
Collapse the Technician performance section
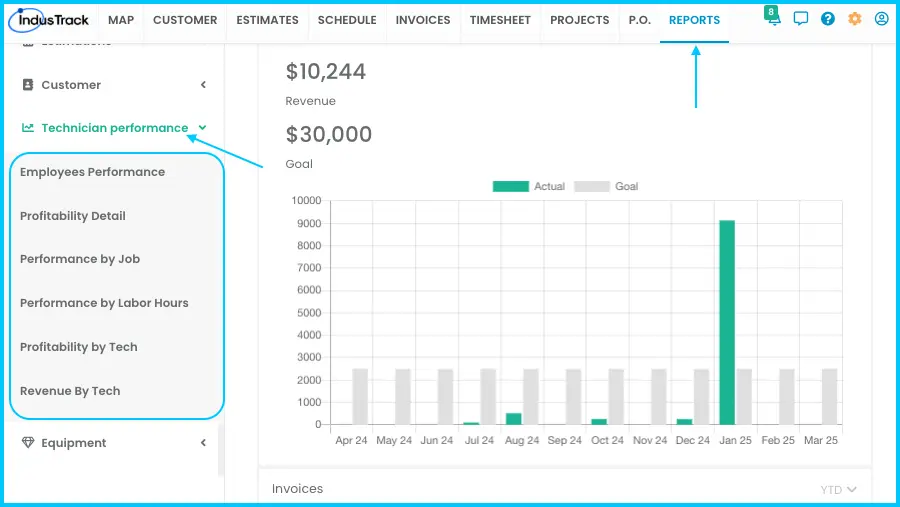point(203,127)
